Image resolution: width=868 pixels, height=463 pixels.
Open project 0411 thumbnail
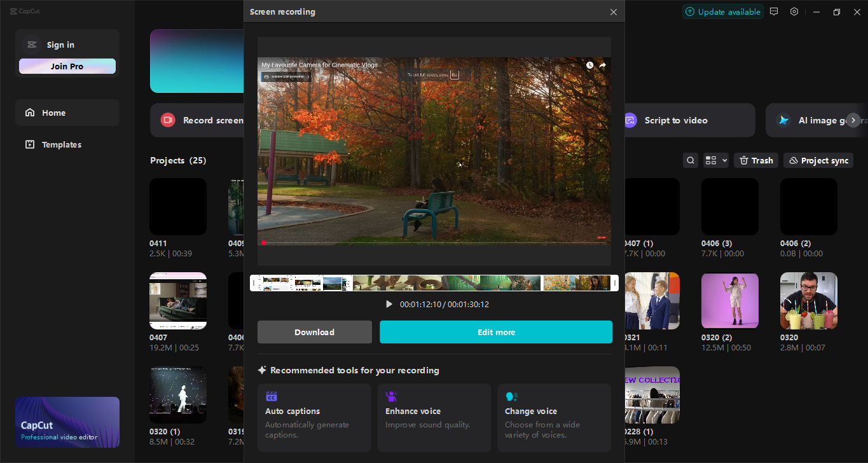[178, 207]
